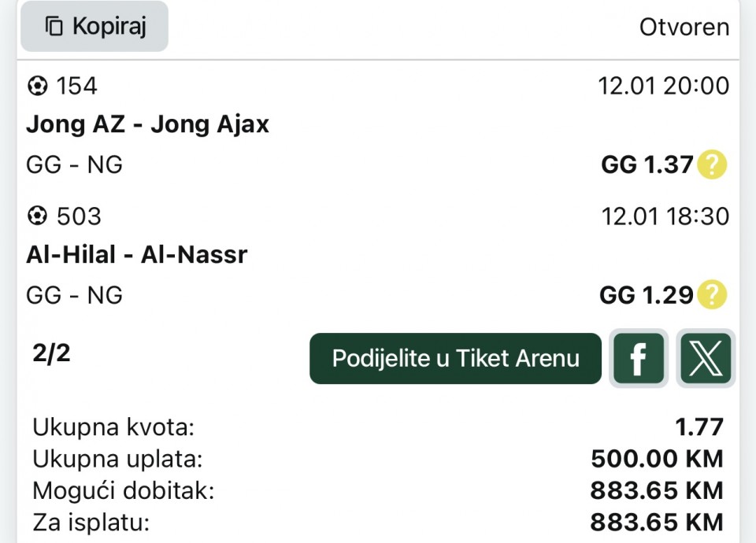756x543 pixels.
Task: Click the 12.01 18:30 match time
Action: point(665,216)
